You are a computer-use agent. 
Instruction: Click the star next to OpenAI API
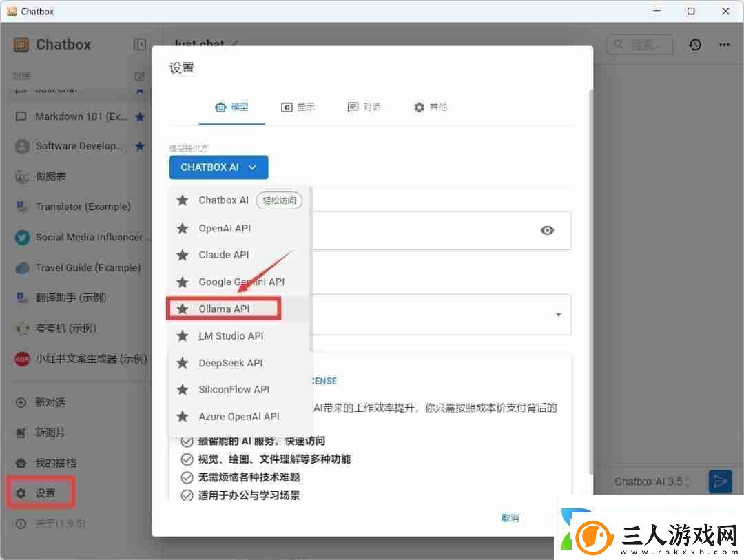pyautogui.click(x=182, y=228)
